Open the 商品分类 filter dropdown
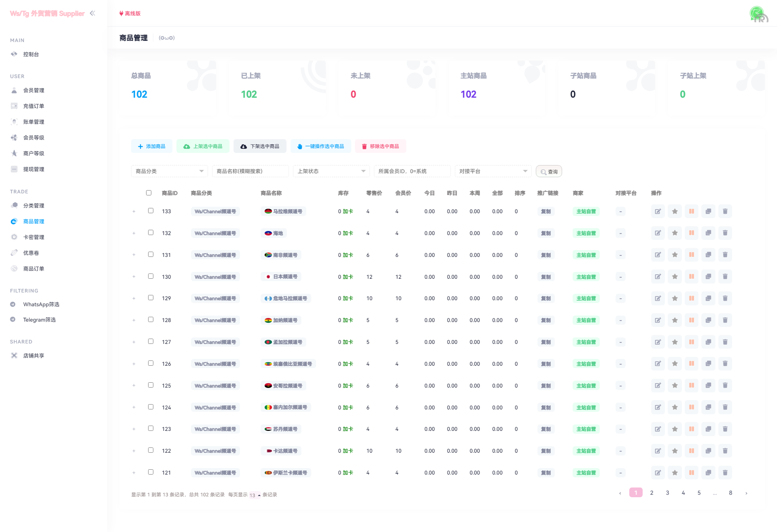The width and height of the screenshot is (777, 532). [x=169, y=172]
